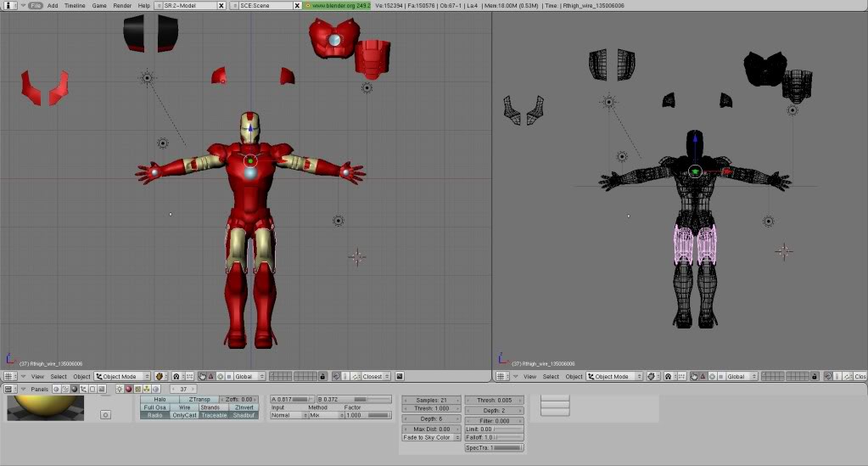Screen dimensions: 868x466
Task: Click the Samples: 21 number field
Action: coord(431,400)
